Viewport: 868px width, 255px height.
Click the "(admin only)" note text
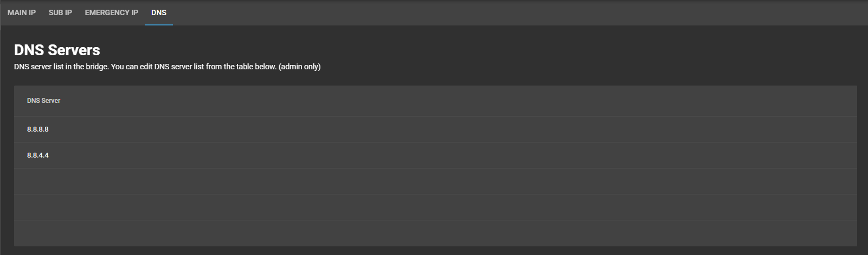(300, 67)
